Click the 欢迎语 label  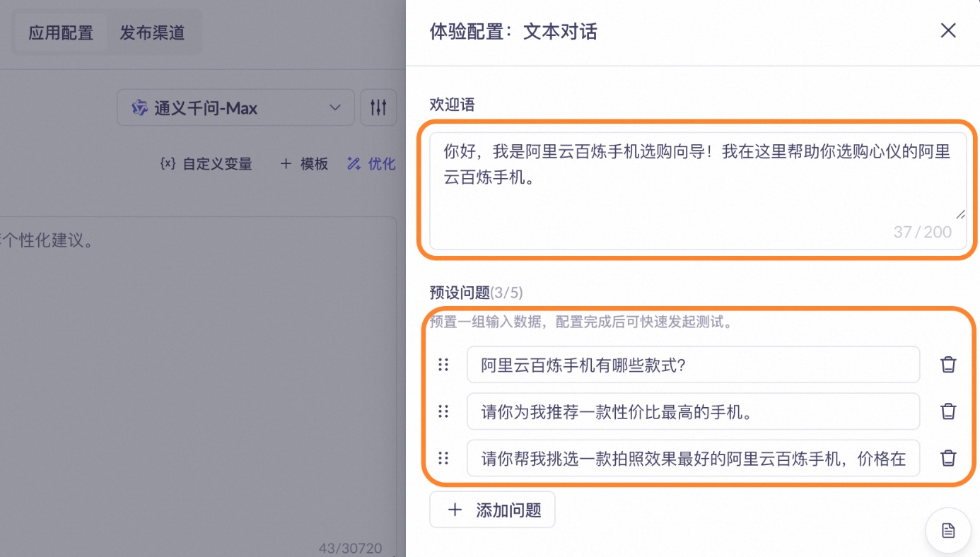(x=452, y=105)
